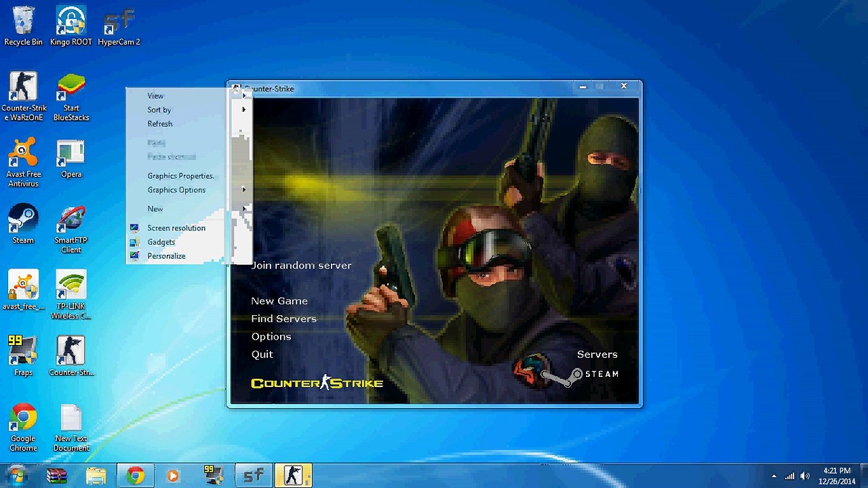This screenshot has height=488, width=868.
Task: Choose Refresh in the context menu
Action: 189,124
